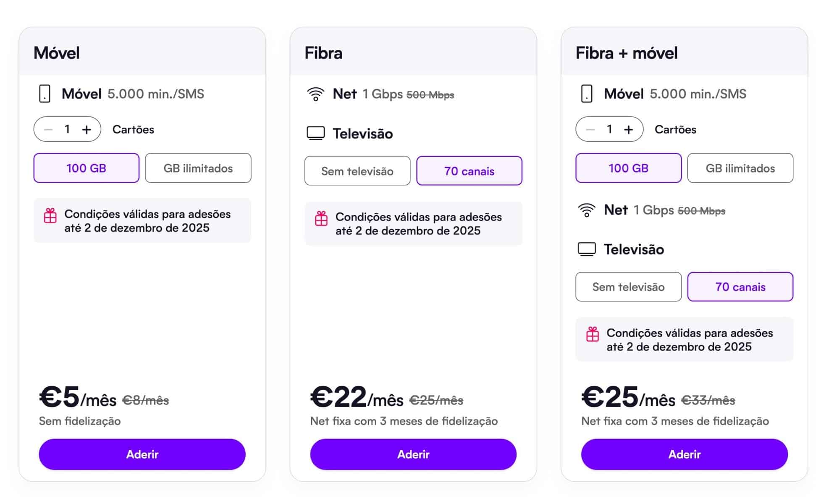Click the phone icon in Fibra + móvel card

click(587, 94)
